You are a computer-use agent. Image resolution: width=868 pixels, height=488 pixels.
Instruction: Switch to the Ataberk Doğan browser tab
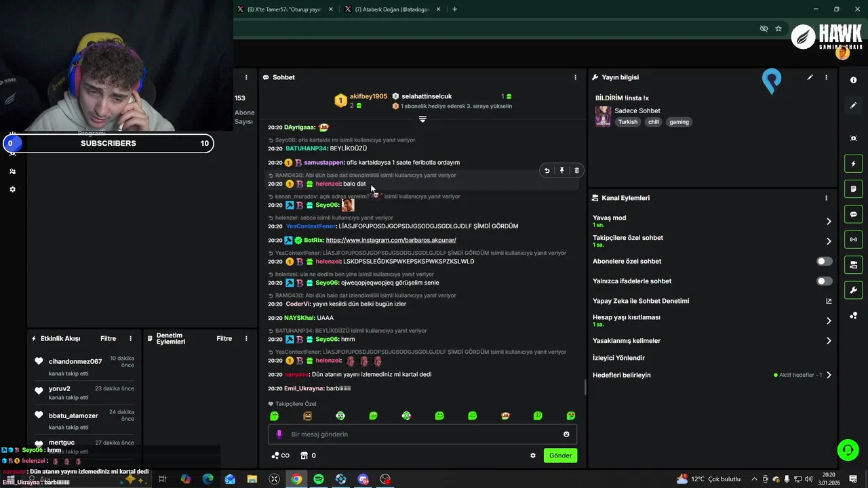click(x=393, y=9)
